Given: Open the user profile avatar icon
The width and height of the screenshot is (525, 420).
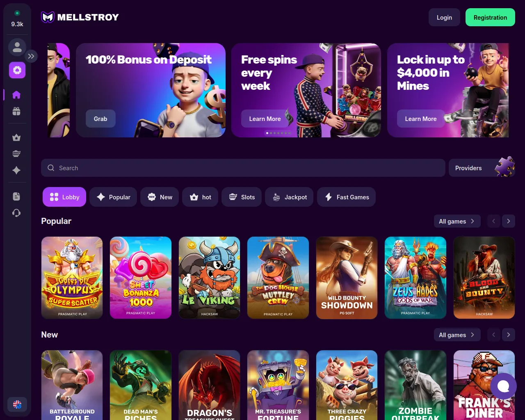Looking at the screenshot, I should pos(17,47).
